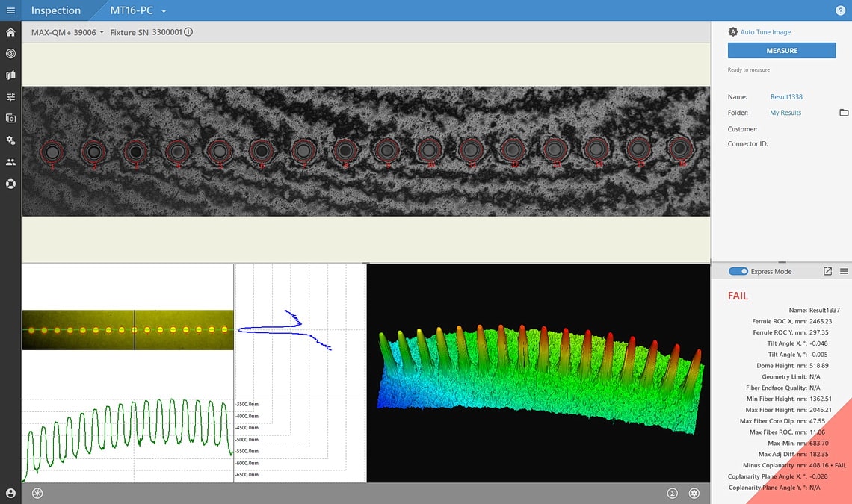Click the Auto Tune Image gear icon
Image resolution: width=852 pixels, height=504 pixels.
[x=733, y=32]
